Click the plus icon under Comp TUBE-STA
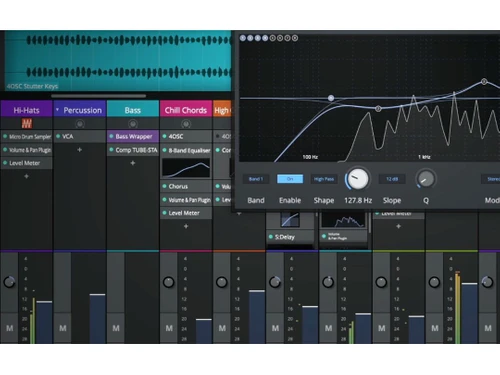Screen dimensions: 500x375 click(133, 163)
